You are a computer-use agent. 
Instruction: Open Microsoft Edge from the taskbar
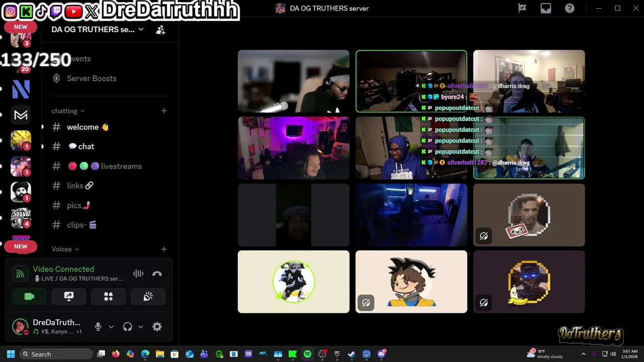tap(145, 354)
